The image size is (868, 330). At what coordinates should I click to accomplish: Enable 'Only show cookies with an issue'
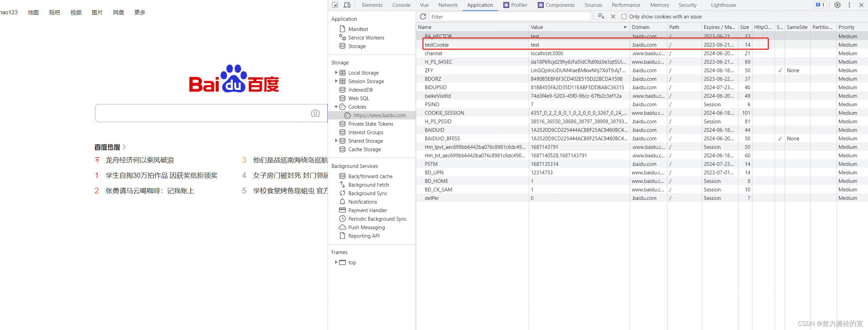(x=624, y=16)
